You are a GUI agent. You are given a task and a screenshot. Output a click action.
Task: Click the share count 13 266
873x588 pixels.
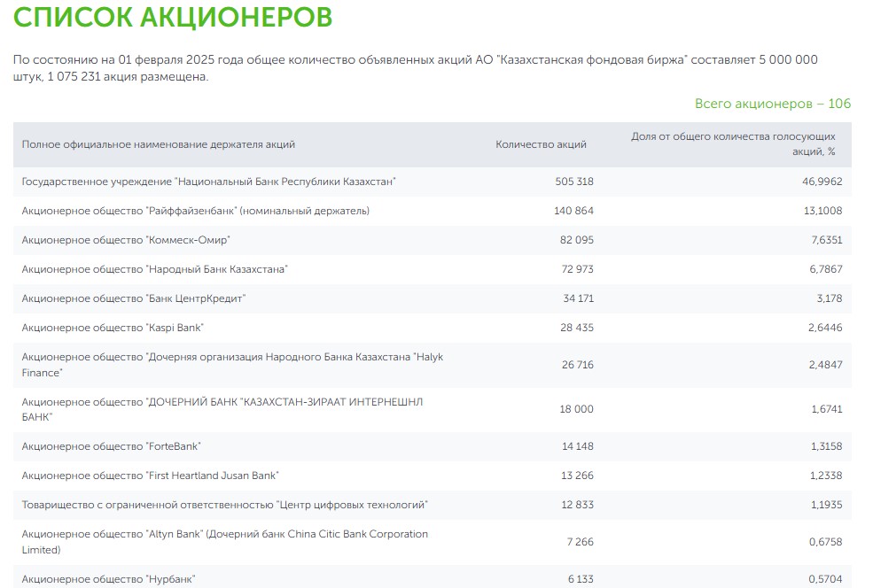click(x=577, y=476)
